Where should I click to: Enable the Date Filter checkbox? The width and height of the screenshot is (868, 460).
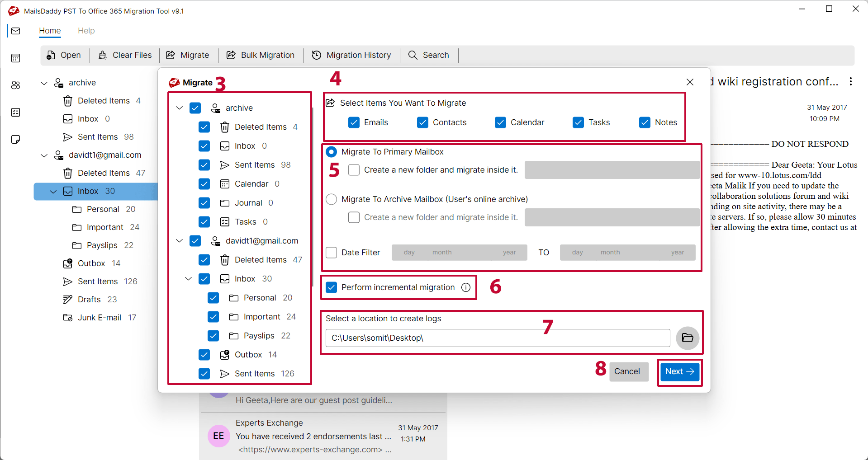pyautogui.click(x=332, y=253)
